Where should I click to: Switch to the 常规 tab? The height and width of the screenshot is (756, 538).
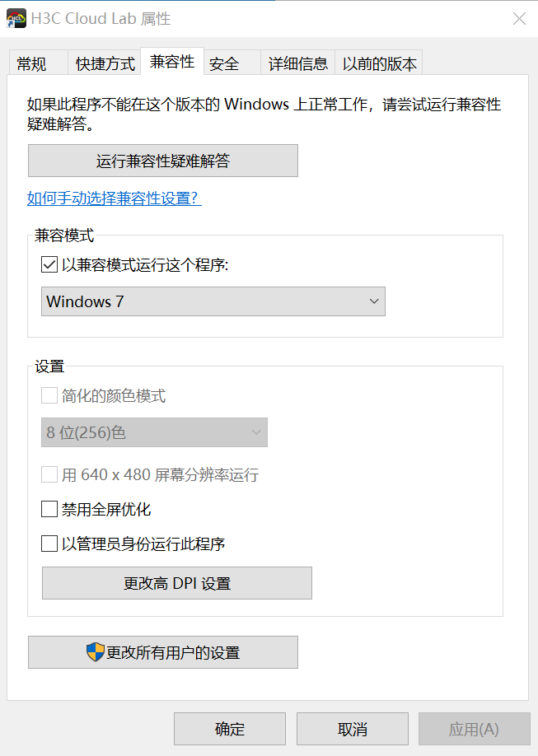pyautogui.click(x=31, y=63)
